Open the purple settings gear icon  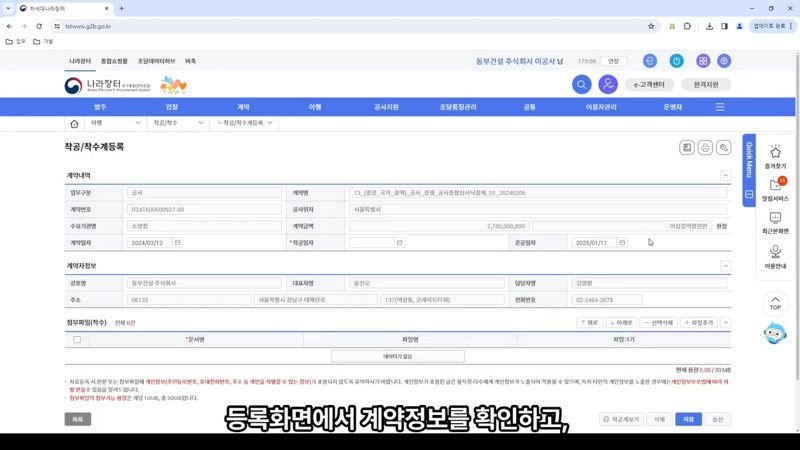[x=724, y=61]
